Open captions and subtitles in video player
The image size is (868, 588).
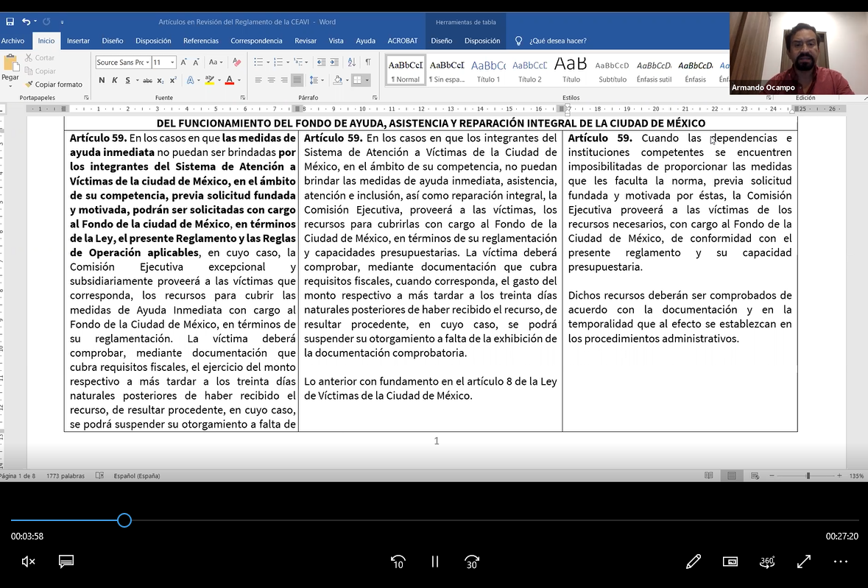[x=66, y=562]
